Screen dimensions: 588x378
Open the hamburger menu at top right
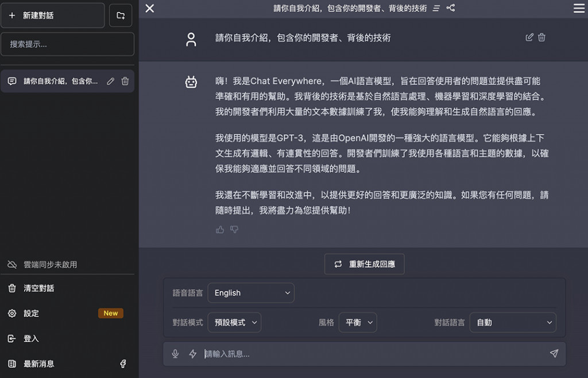coord(579,8)
